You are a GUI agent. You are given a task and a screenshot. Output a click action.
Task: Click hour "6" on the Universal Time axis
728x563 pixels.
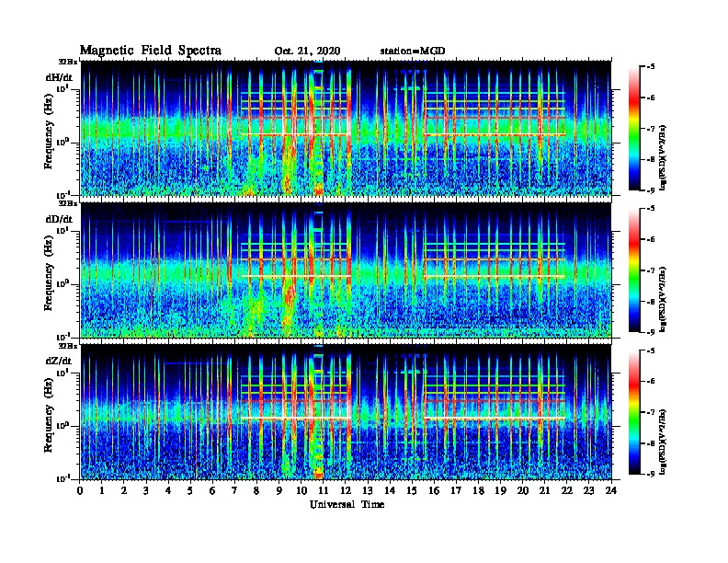click(x=212, y=490)
